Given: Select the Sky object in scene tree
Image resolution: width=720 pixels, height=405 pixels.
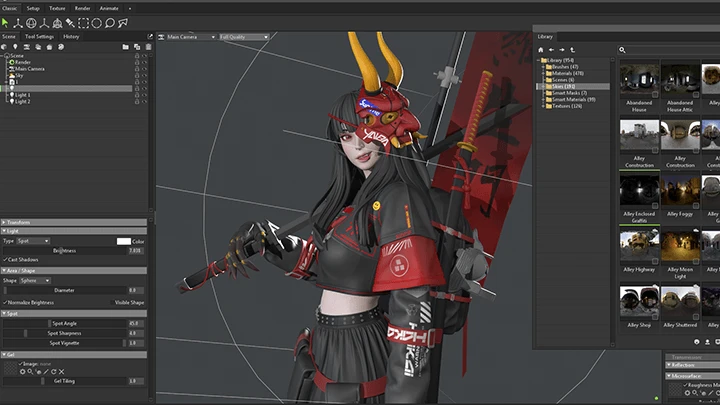Looking at the screenshot, I should (x=19, y=75).
